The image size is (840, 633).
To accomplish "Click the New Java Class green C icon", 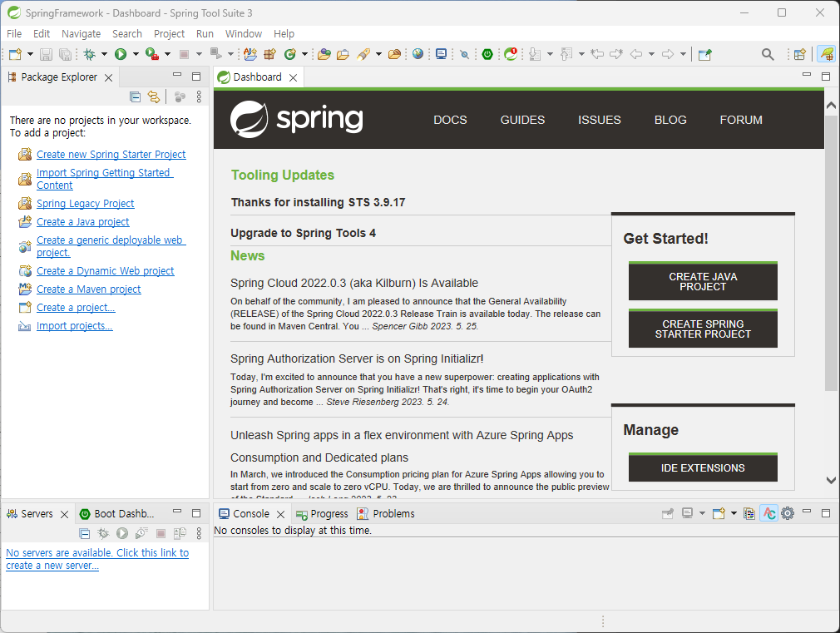I will [289, 54].
